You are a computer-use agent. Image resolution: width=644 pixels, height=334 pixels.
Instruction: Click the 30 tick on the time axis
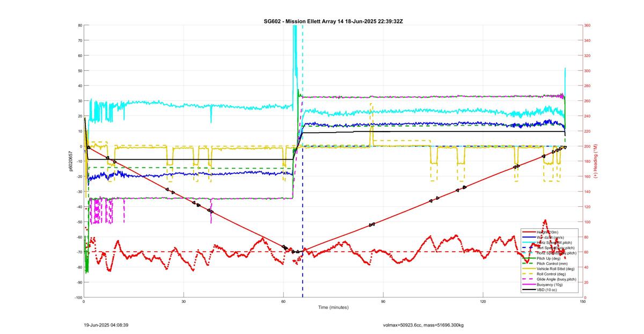click(184, 302)
